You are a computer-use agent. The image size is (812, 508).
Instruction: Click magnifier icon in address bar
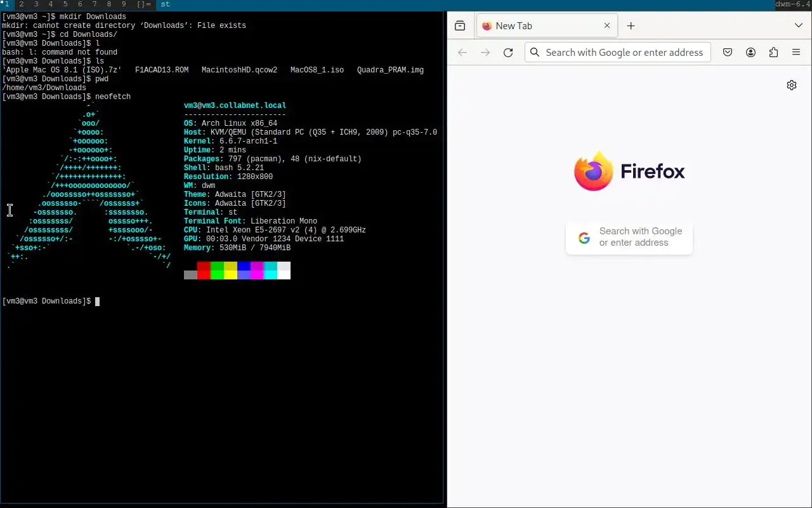coord(535,53)
